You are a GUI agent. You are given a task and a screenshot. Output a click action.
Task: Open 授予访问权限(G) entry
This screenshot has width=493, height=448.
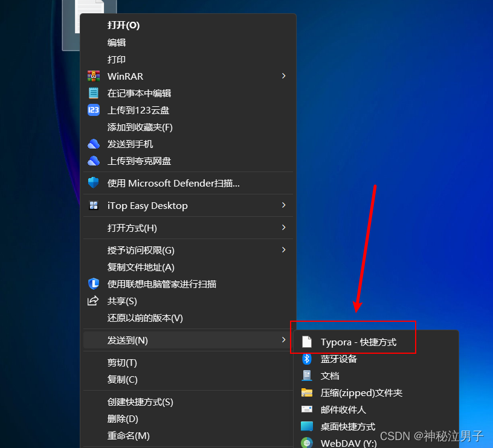coord(188,250)
